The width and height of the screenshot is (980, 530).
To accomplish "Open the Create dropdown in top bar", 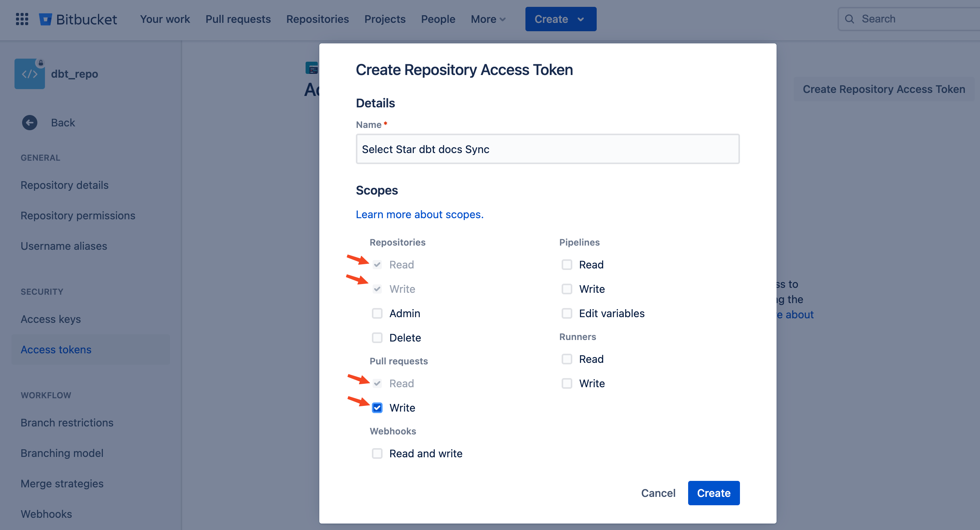I will pos(560,19).
